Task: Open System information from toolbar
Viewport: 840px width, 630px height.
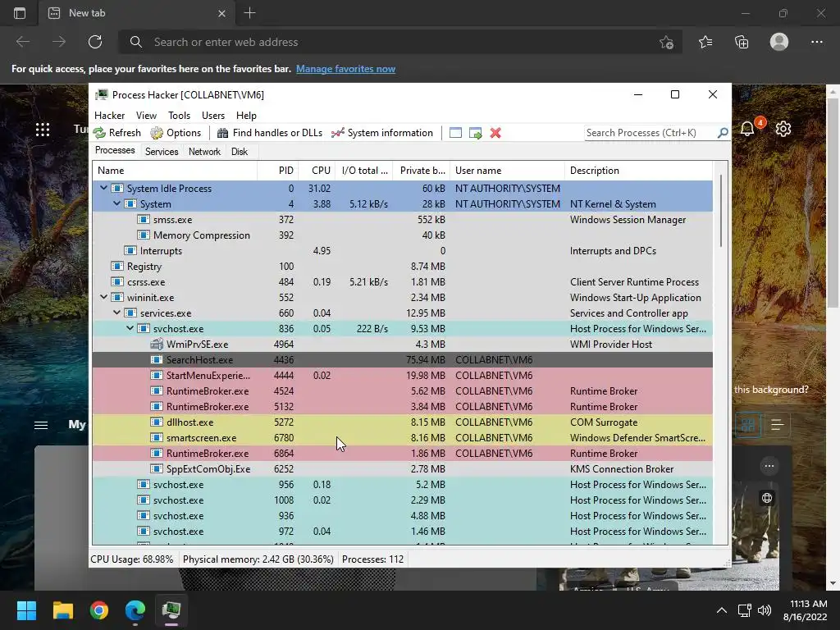Action: coord(382,133)
